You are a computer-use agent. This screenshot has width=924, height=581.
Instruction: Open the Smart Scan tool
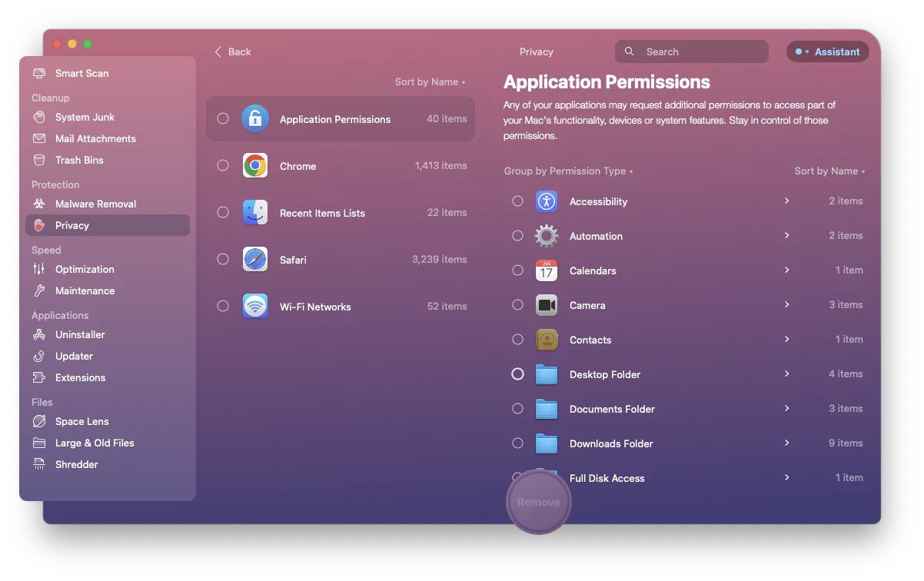click(81, 73)
